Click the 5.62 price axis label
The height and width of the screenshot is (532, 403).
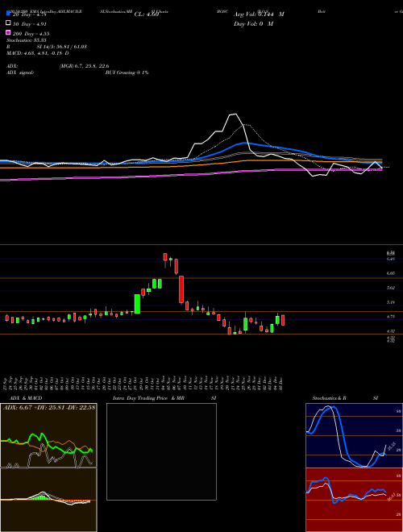coord(391,288)
